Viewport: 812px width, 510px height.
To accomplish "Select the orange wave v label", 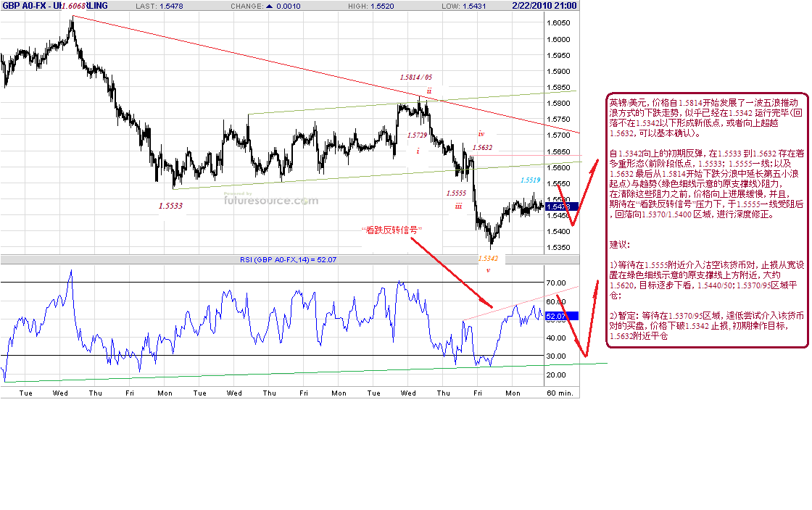I will [488, 270].
